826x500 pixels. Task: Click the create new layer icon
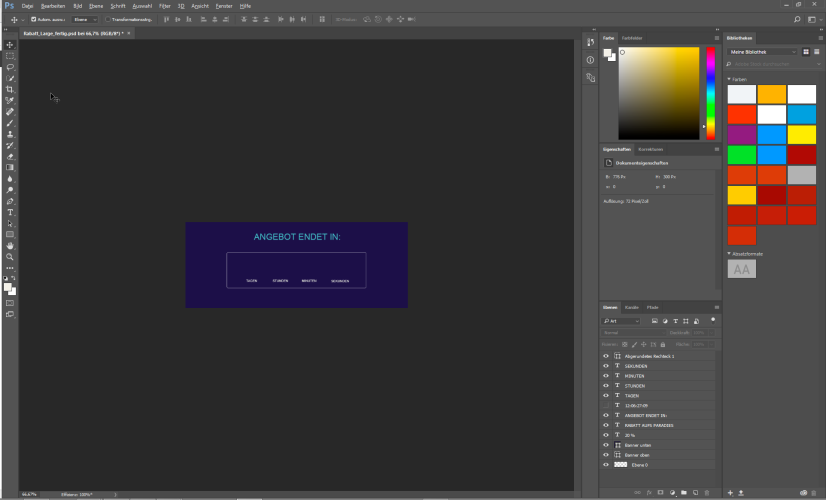[695, 493]
